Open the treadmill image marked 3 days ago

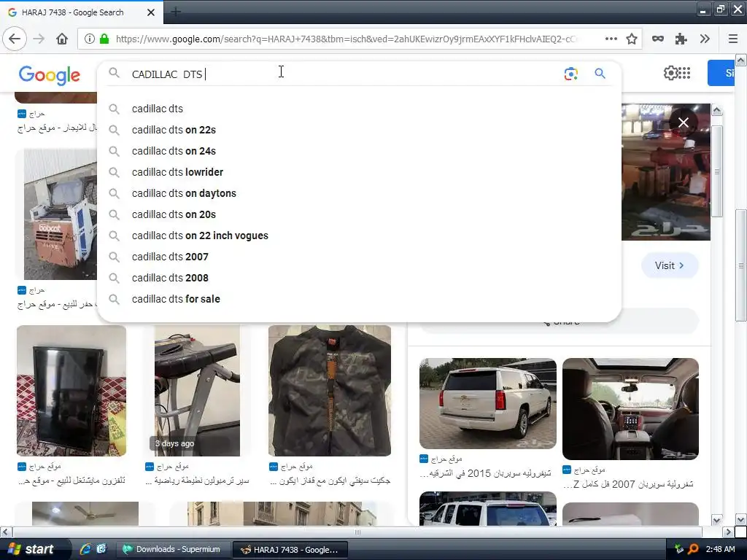pos(197,391)
